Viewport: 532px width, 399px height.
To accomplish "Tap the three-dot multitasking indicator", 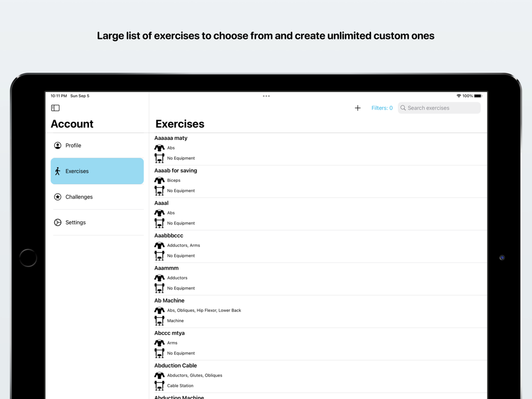I will click(x=266, y=96).
